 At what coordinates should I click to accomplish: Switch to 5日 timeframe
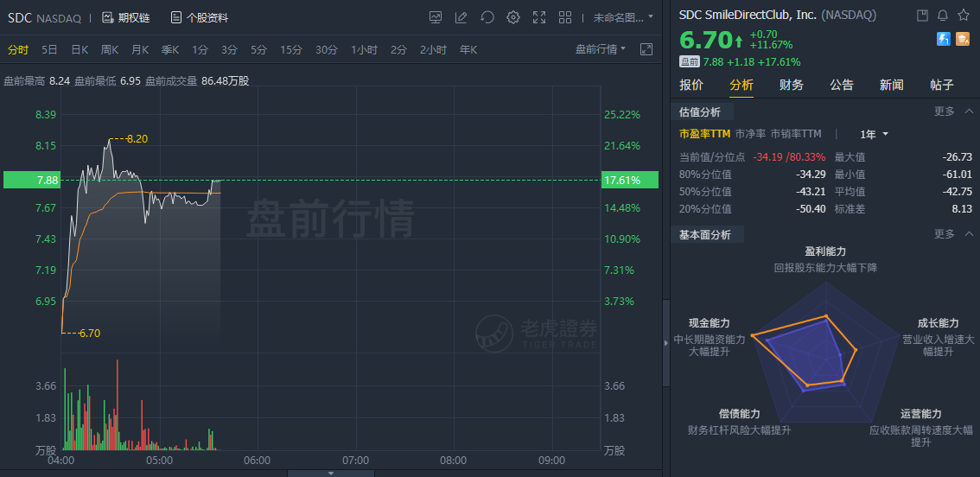pyautogui.click(x=49, y=50)
